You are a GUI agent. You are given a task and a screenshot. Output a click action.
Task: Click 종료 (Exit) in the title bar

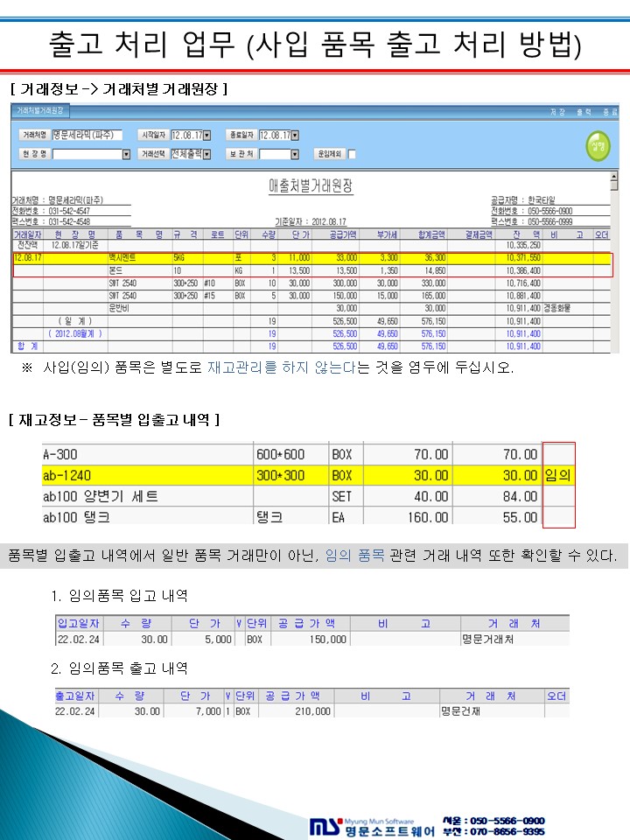click(x=610, y=112)
